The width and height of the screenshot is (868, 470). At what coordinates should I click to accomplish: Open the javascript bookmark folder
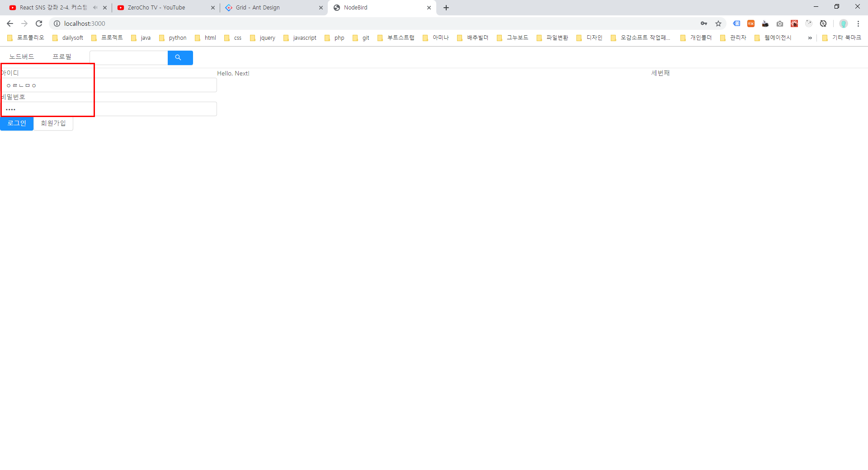300,38
